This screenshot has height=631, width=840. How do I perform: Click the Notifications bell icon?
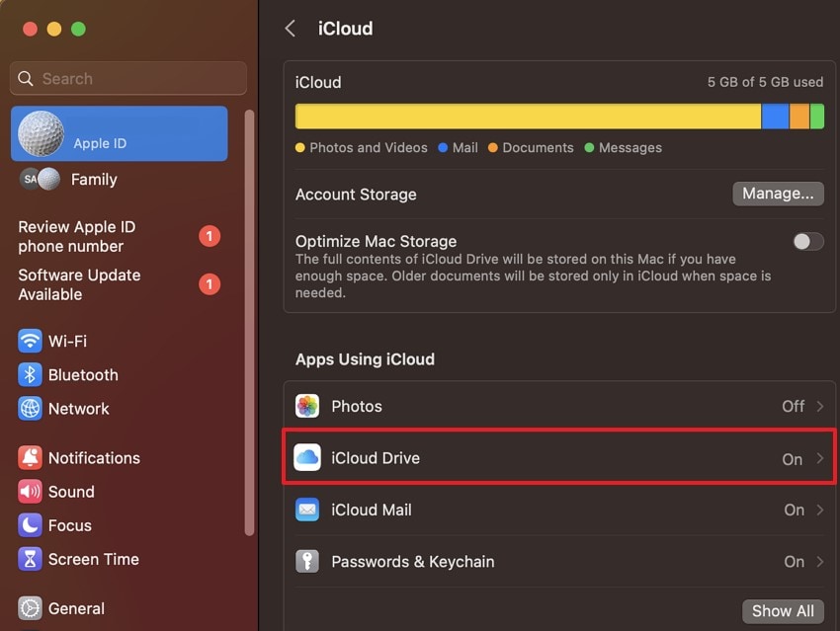[x=30, y=457]
